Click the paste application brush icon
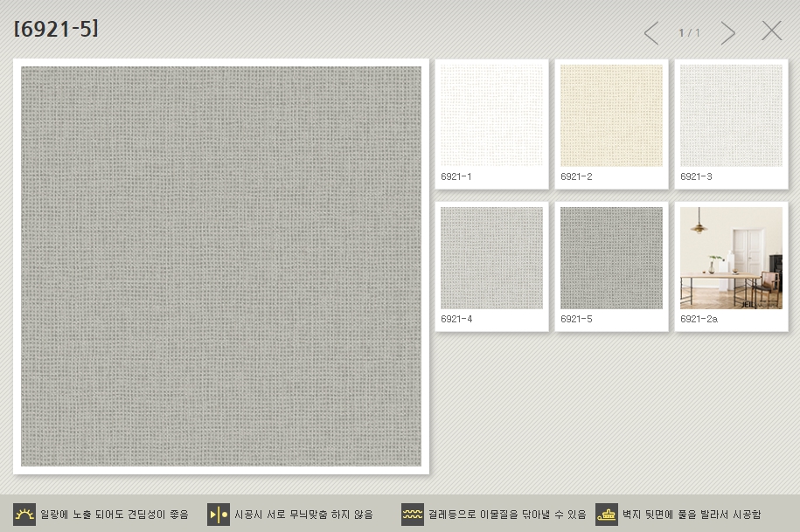Viewport: 800px width, 532px height. (607, 515)
